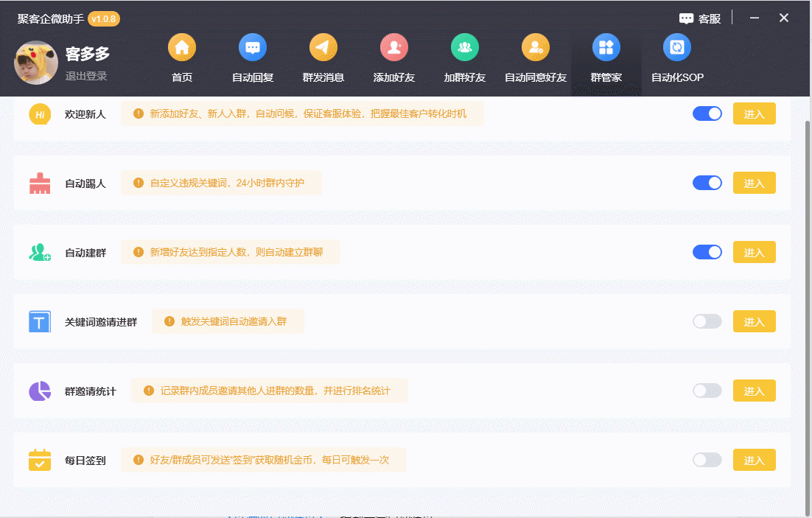Click the 关键词邀请进群 row label
This screenshot has height=518, width=812.
click(101, 322)
